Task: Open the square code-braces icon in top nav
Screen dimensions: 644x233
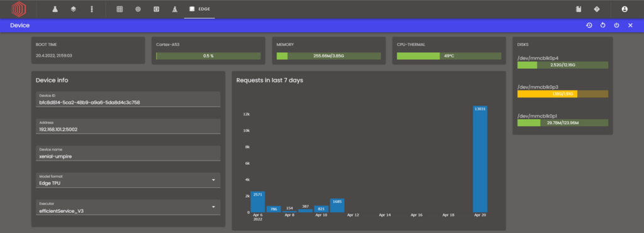Action: (157, 9)
